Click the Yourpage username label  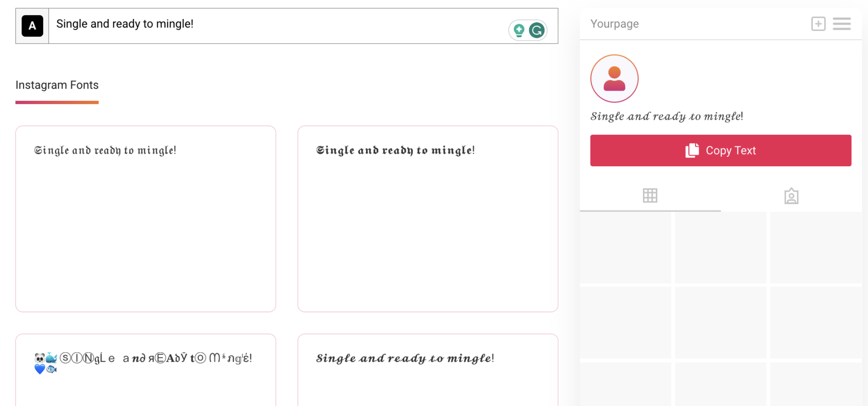point(615,24)
